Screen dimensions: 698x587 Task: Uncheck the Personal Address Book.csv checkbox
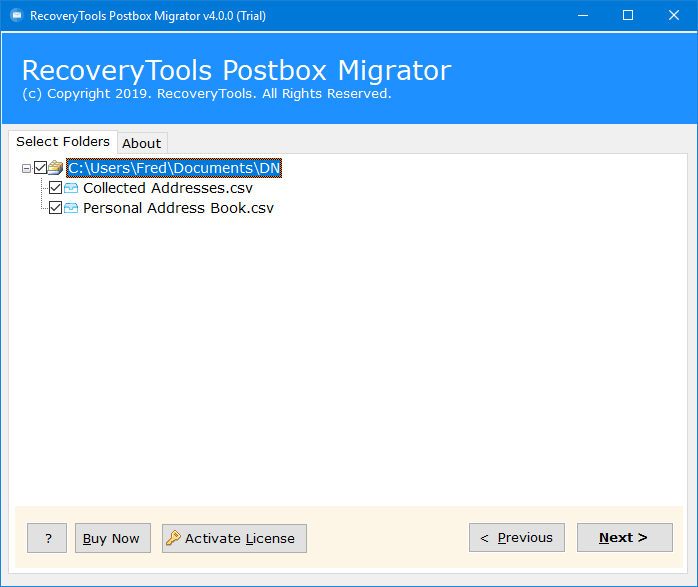coord(56,208)
